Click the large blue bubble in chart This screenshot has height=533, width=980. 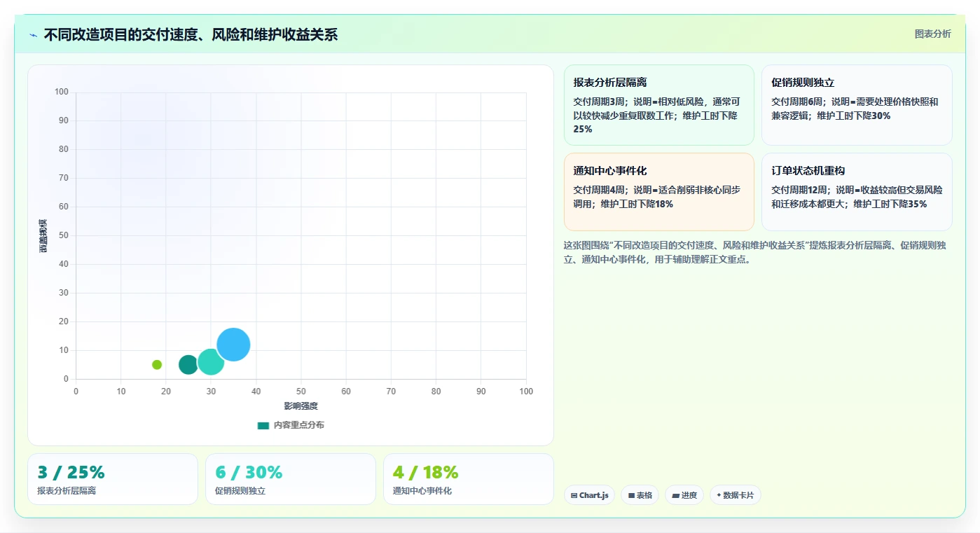(233, 345)
